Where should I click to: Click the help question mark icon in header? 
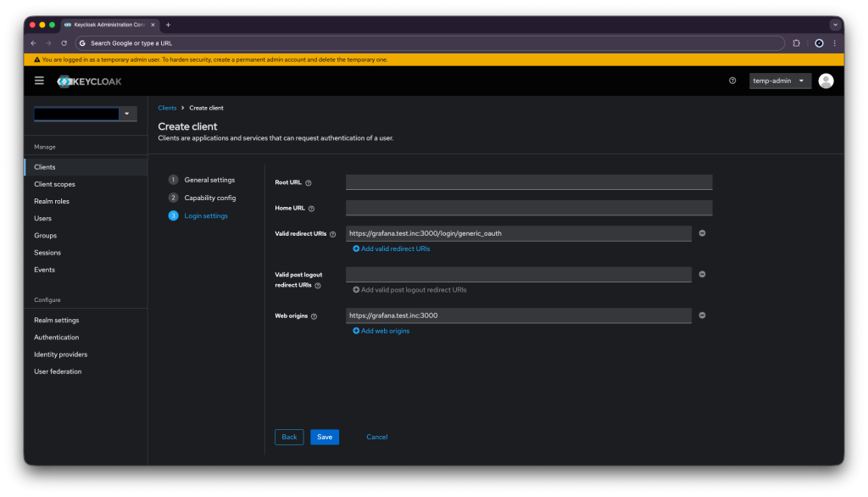(x=732, y=81)
